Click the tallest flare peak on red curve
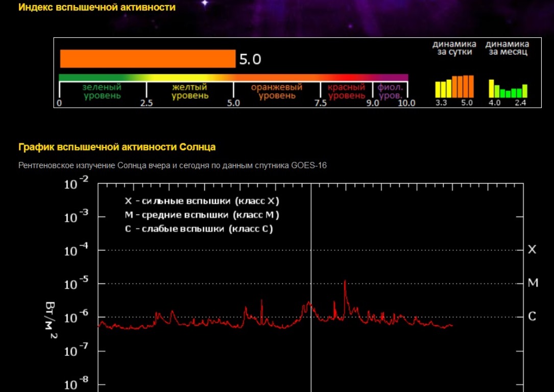 click(x=345, y=282)
